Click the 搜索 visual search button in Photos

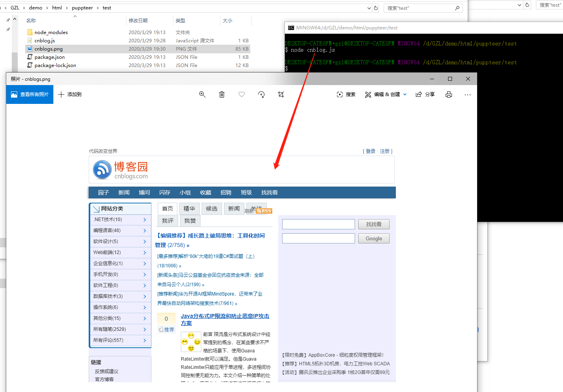(346, 94)
